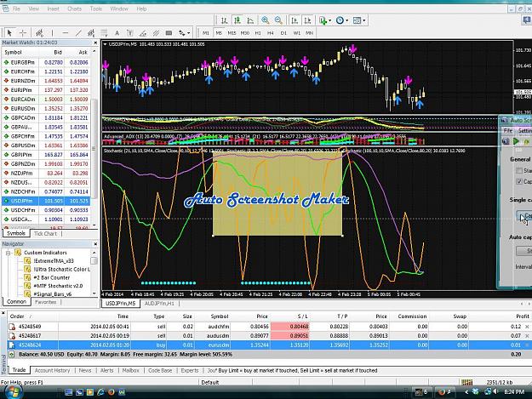
Task: Toggle chart auto scroll
Action: click(295, 20)
